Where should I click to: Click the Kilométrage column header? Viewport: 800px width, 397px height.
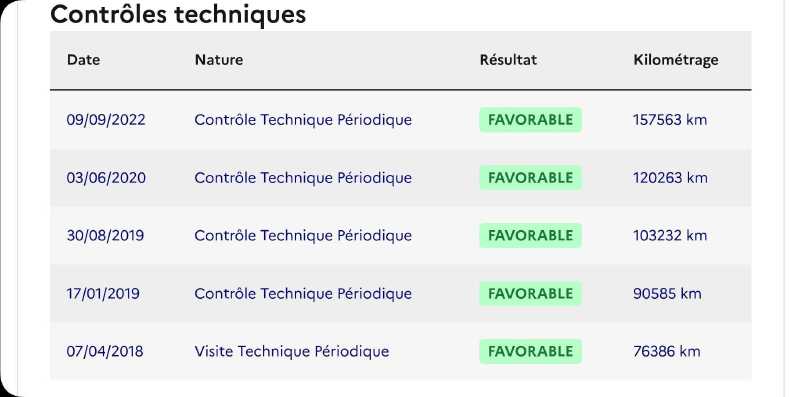676,60
